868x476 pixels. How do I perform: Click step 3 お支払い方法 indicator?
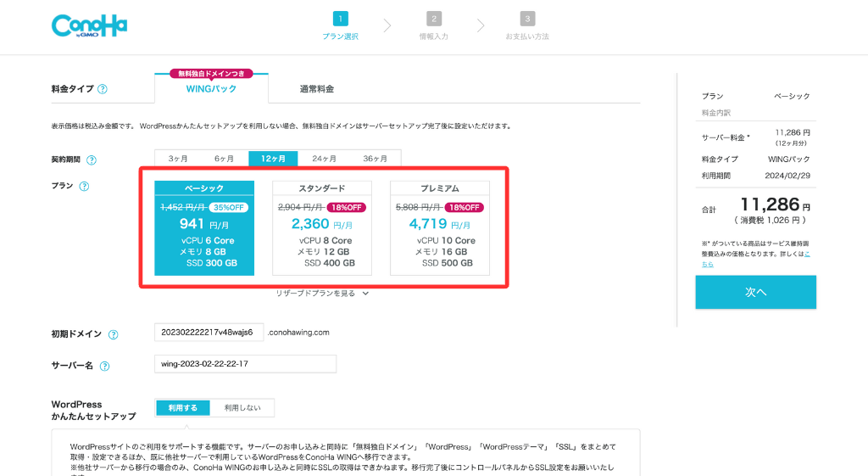click(527, 26)
